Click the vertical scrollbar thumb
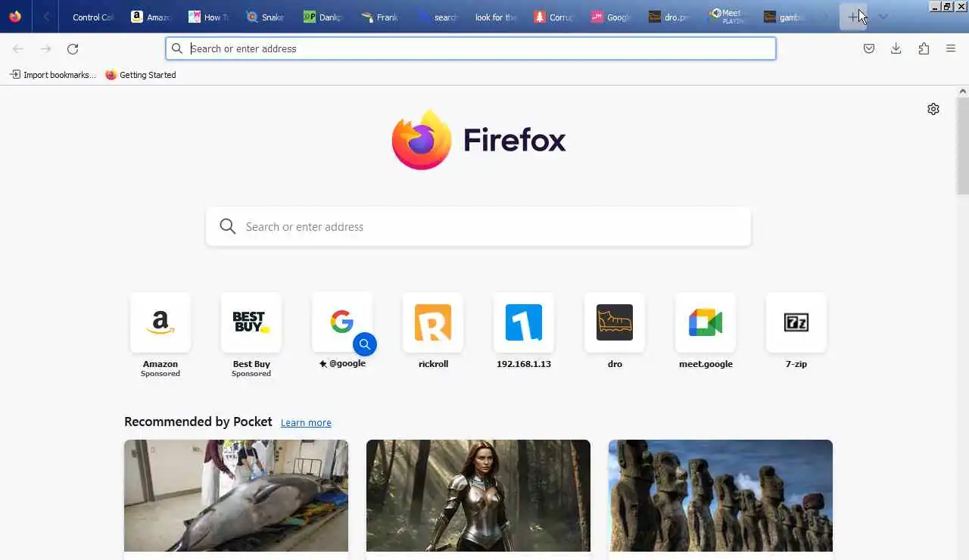The image size is (969, 560). pos(963,145)
